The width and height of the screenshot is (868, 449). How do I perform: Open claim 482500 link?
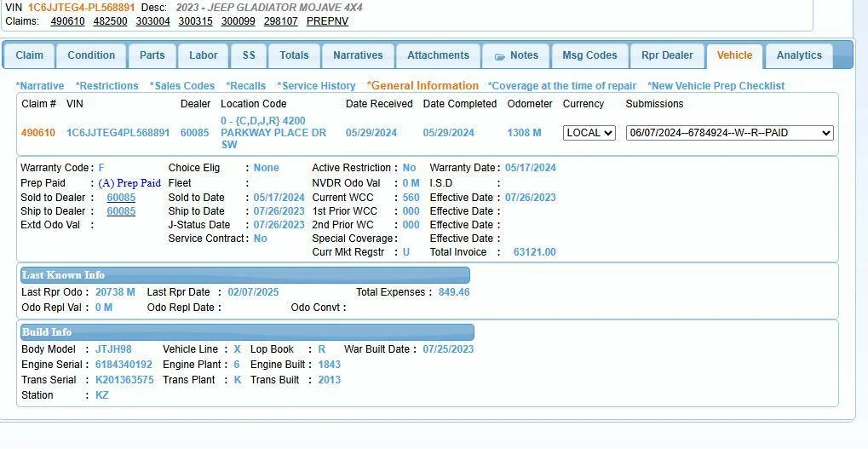tap(110, 21)
